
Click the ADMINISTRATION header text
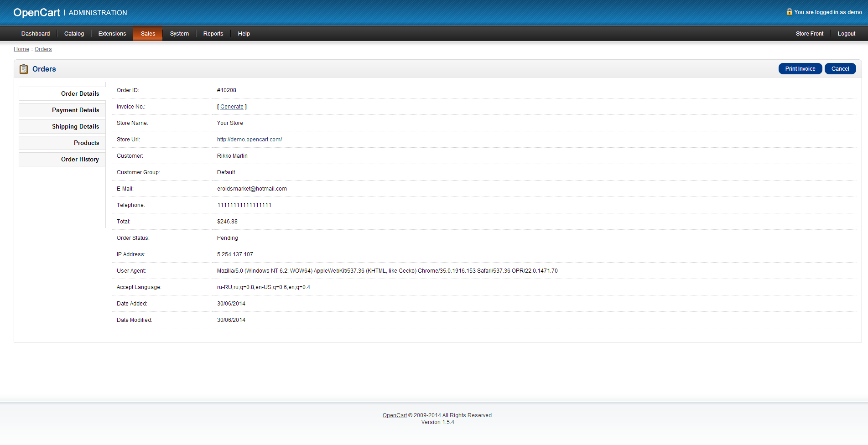98,13
